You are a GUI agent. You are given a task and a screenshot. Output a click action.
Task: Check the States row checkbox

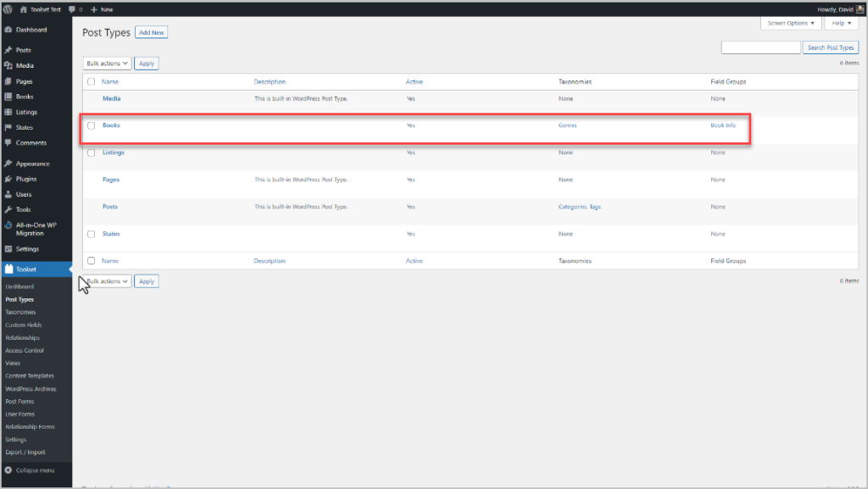click(92, 234)
